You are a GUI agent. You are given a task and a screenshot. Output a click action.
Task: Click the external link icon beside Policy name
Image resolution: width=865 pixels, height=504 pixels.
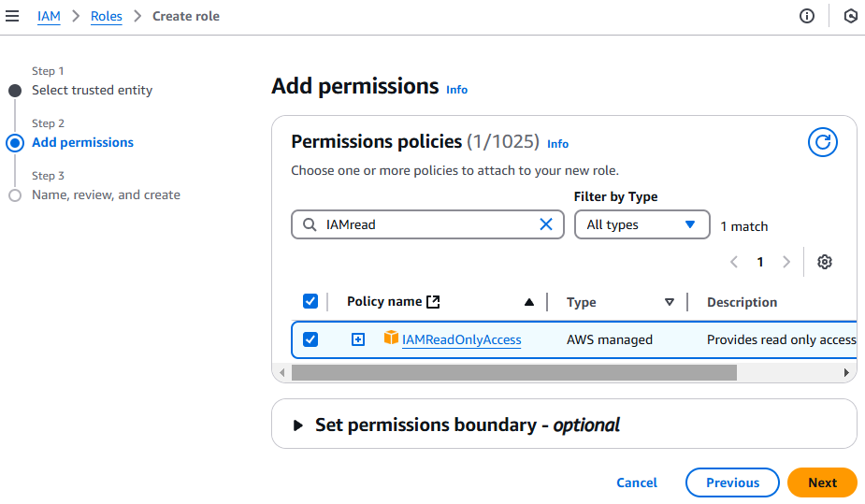click(433, 301)
